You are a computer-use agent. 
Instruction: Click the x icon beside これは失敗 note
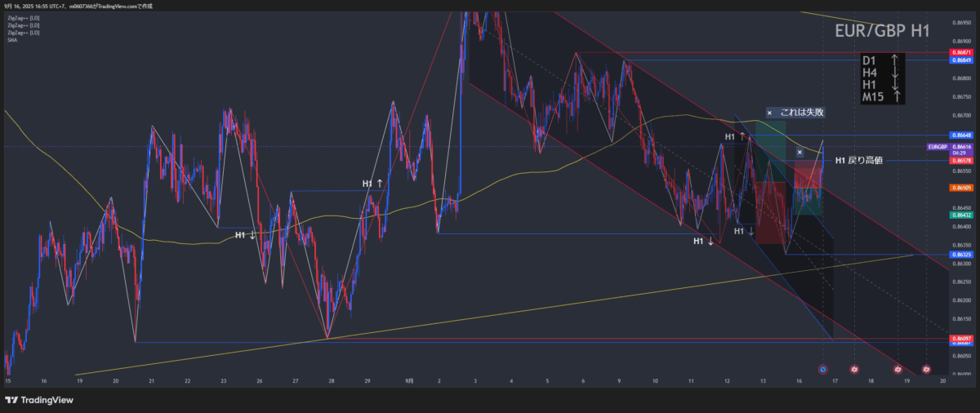point(769,113)
